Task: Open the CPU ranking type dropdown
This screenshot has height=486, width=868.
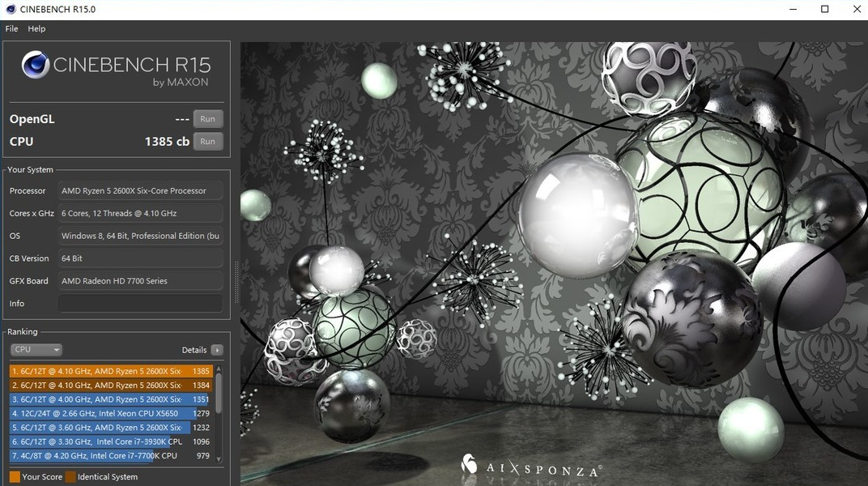Action: pyautogui.click(x=36, y=350)
